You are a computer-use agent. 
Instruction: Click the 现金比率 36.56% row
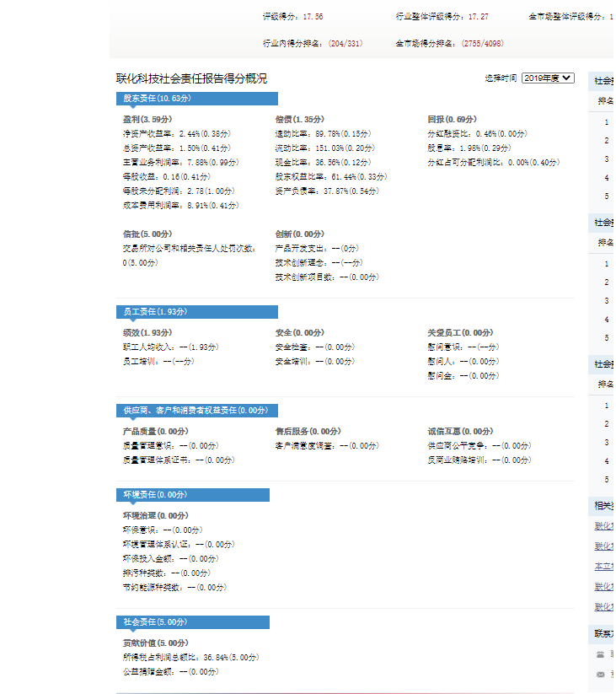pos(324,163)
